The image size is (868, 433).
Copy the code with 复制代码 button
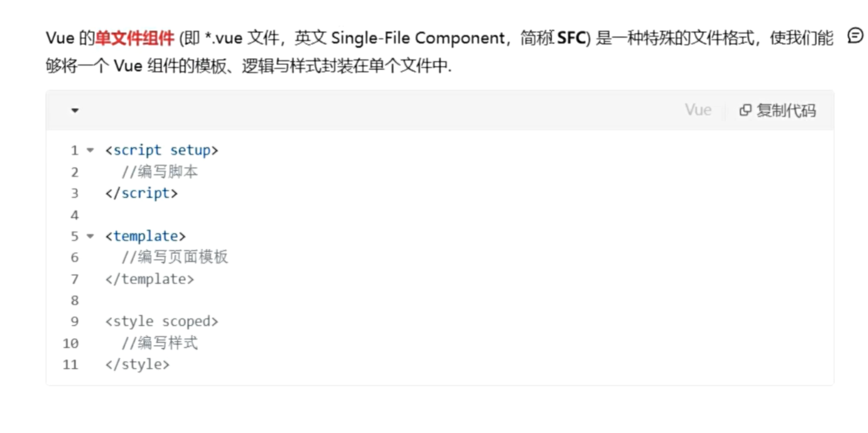coord(778,111)
